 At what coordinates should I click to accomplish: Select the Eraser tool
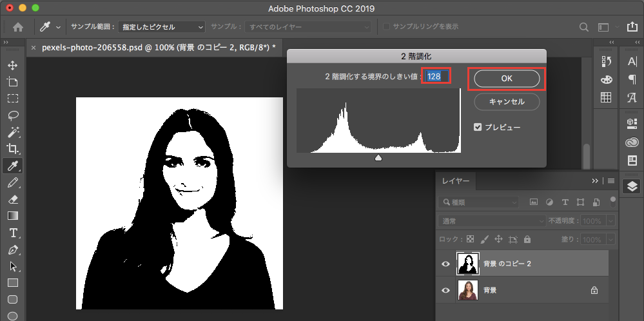[x=12, y=199]
